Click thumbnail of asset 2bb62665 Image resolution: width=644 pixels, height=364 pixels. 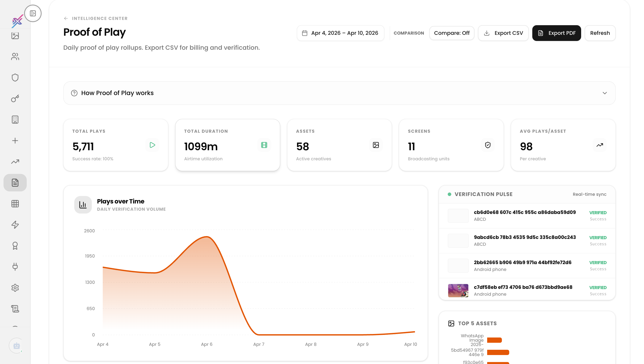coord(458,265)
